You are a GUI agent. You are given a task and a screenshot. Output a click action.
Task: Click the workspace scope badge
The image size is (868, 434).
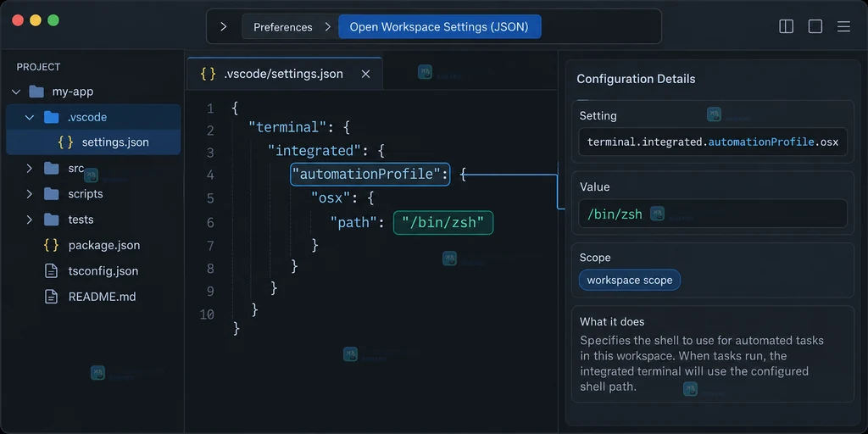point(630,280)
